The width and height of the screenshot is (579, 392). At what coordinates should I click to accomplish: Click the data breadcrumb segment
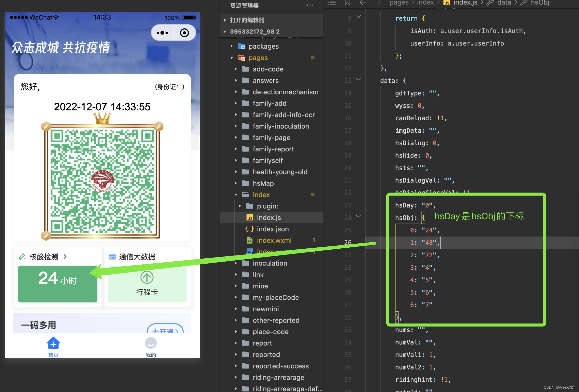504,3
